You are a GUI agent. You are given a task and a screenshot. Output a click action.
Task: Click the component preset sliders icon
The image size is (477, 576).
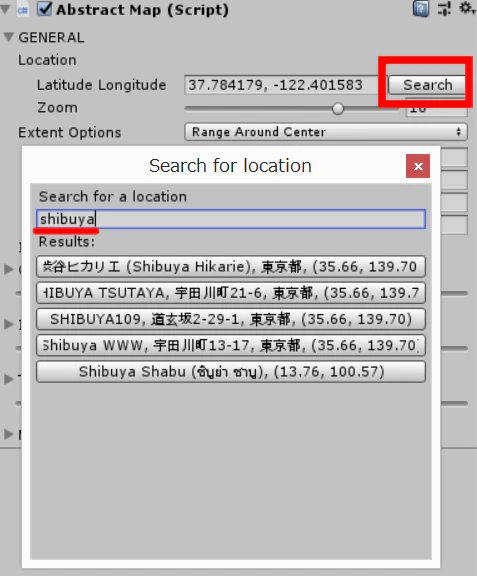click(x=444, y=9)
